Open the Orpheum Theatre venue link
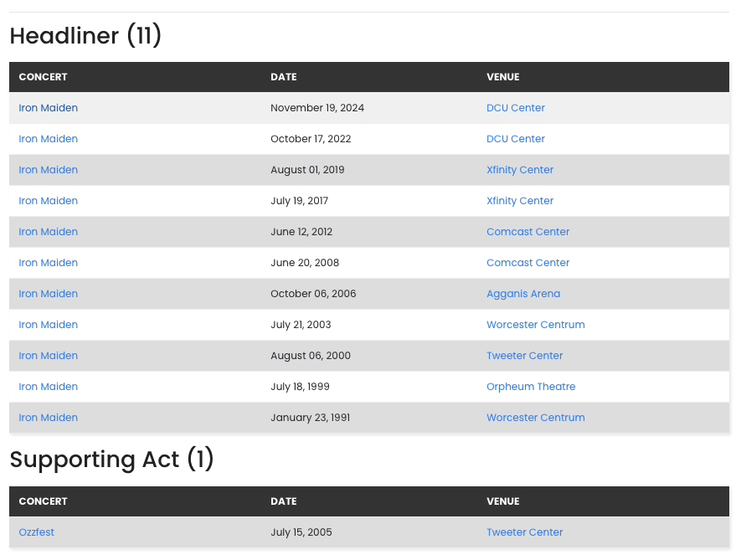 click(x=531, y=387)
